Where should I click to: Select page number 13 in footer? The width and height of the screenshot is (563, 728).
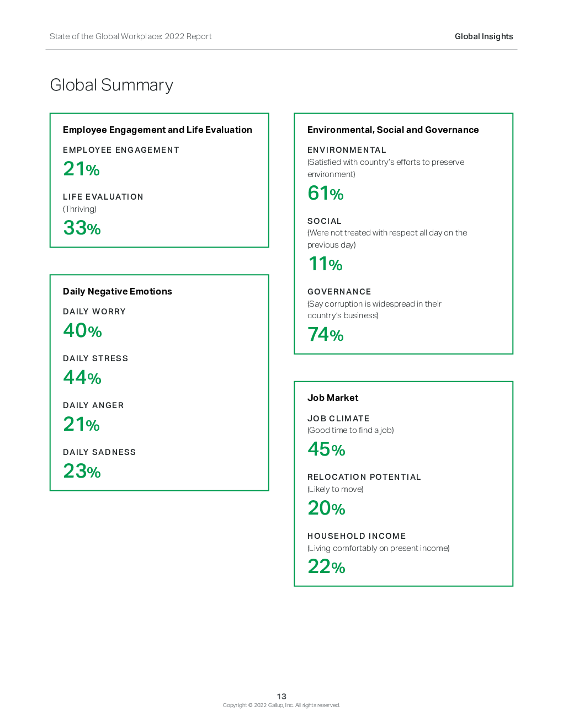click(281, 697)
